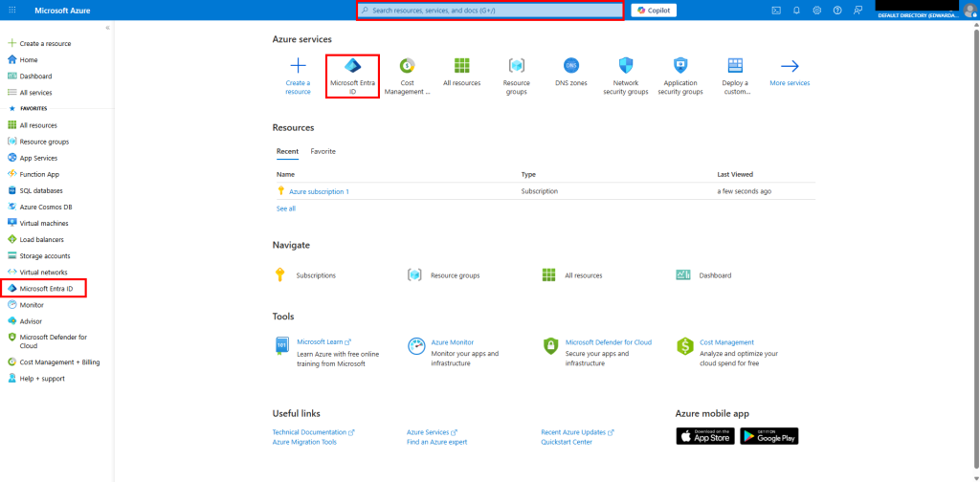This screenshot has height=482, width=980.
Task: Collapse the left sidebar with chevron
Action: point(107,28)
